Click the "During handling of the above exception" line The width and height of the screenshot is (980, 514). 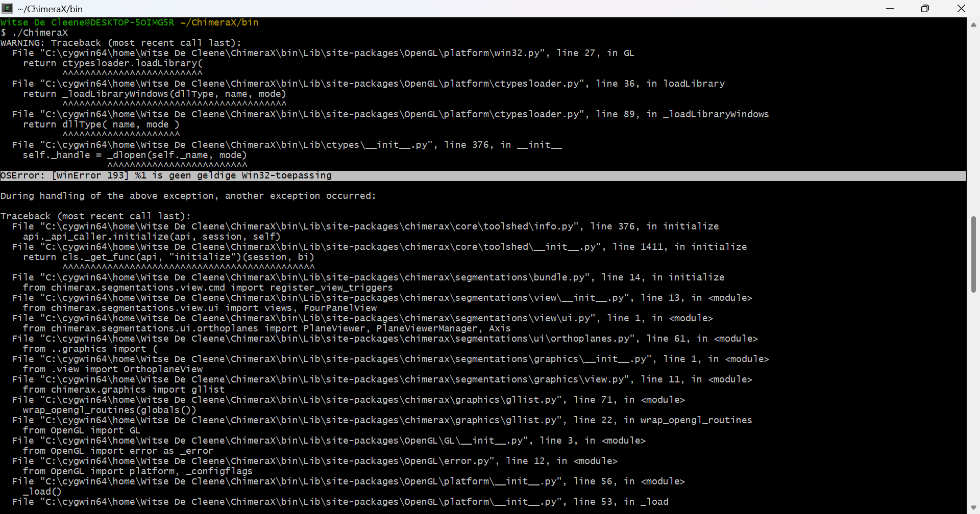click(188, 196)
